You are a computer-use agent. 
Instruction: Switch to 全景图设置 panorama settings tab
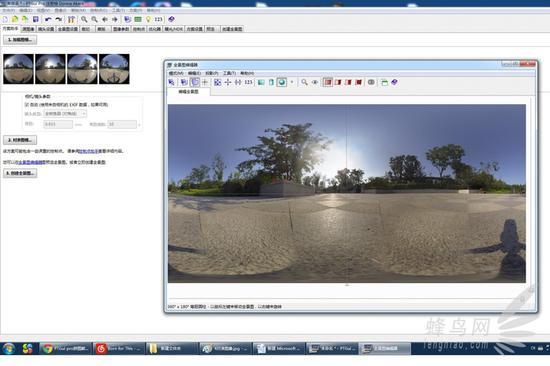coord(68,29)
